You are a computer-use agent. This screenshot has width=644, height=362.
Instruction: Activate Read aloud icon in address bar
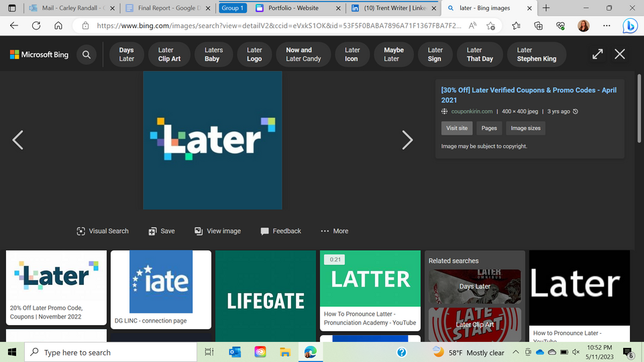pyautogui.click(x=472, y=25)
